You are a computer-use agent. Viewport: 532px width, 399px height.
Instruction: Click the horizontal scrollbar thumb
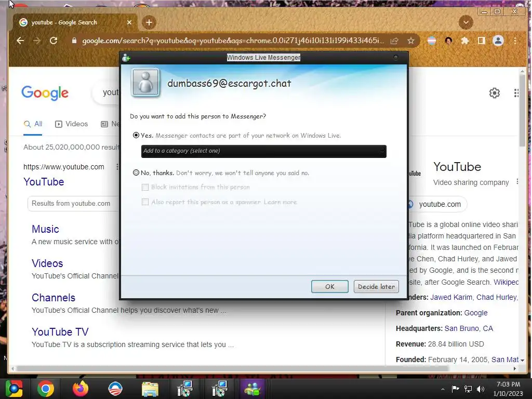coord(232,368)
